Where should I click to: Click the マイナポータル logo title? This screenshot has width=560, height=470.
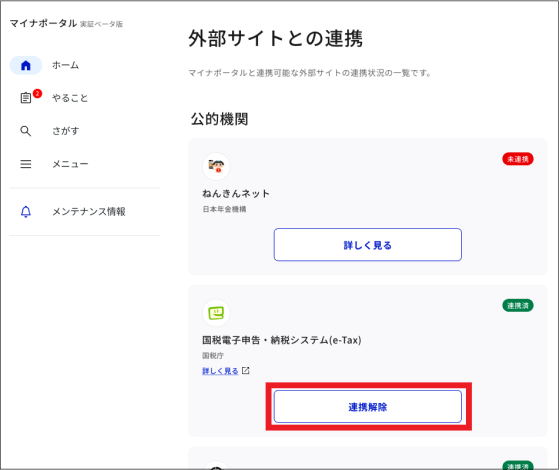click(43, 23)
